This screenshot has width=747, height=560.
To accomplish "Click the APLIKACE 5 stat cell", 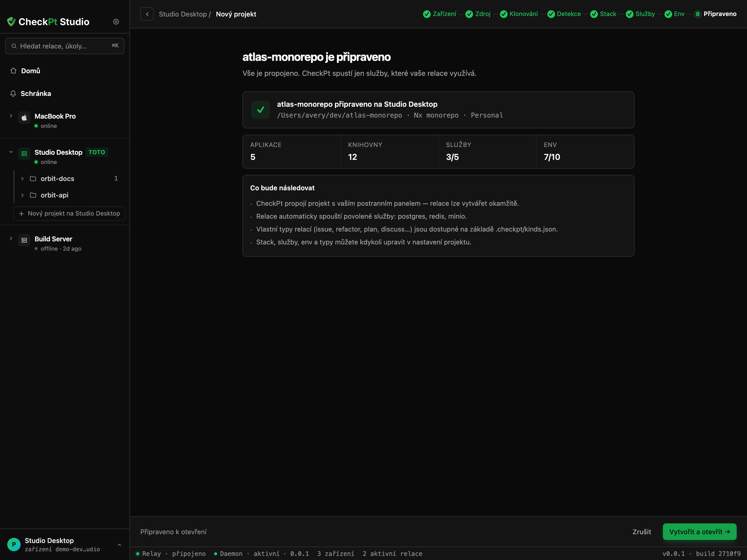I will [292, 152].
